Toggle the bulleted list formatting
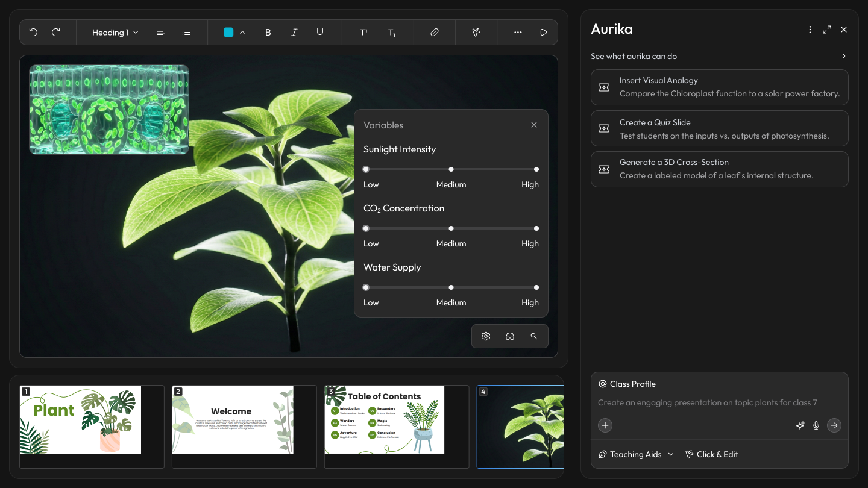The height and width of the screenshot is (488, 868). [186, 33]
